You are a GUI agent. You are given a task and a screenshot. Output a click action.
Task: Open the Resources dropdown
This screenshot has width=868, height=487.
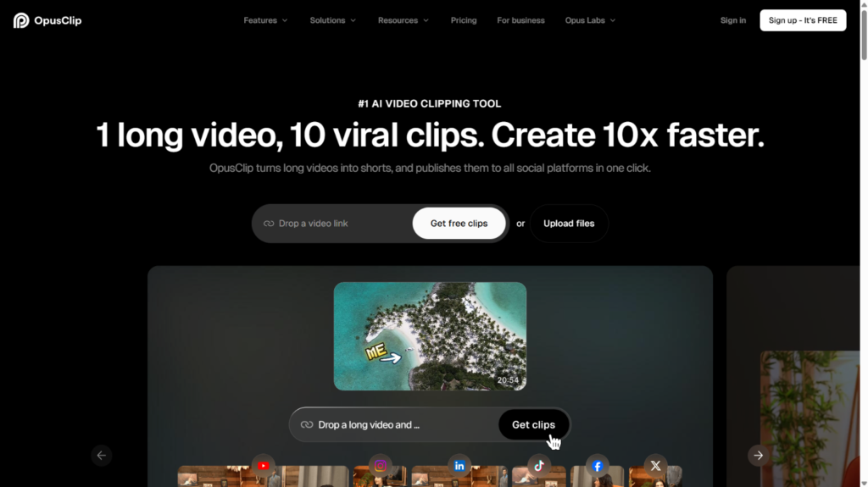click(x=403, y=20)
